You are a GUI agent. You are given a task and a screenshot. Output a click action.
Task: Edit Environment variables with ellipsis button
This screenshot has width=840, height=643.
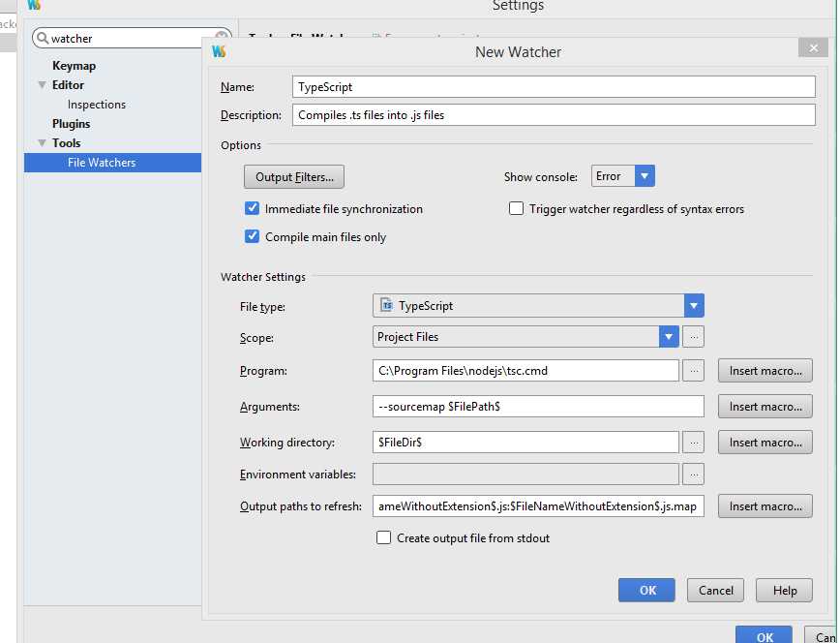(x=694, y=475)
